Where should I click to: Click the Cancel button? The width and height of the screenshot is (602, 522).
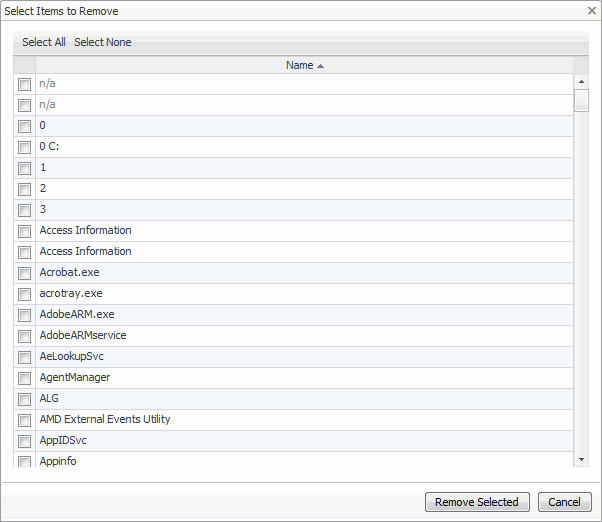[564, 502]
